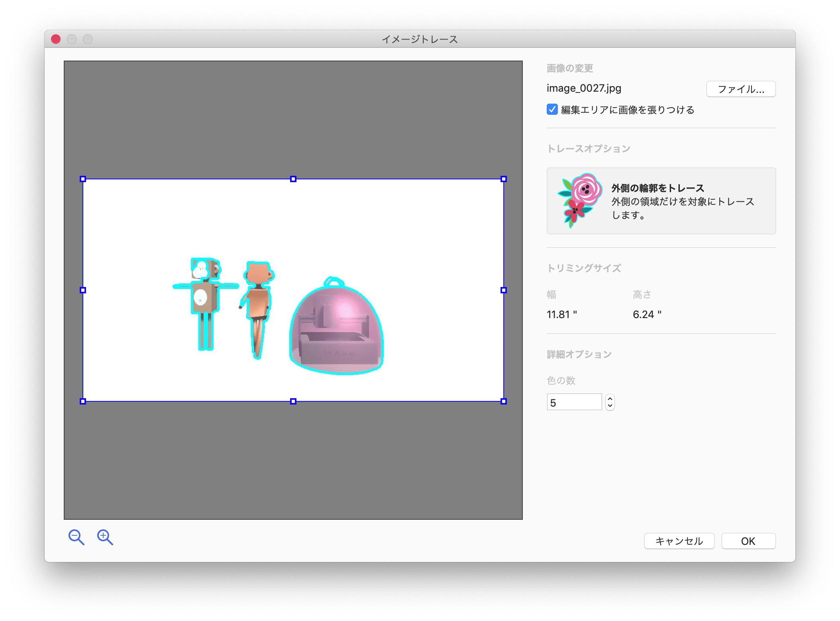
Task: Click the zoom out magnifier icon
Action: (76, 537)
